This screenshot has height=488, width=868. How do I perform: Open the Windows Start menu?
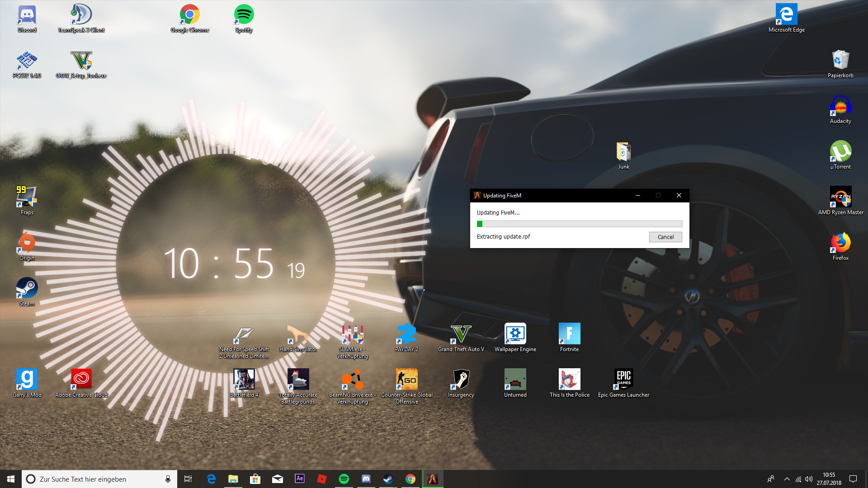(11, 479)
